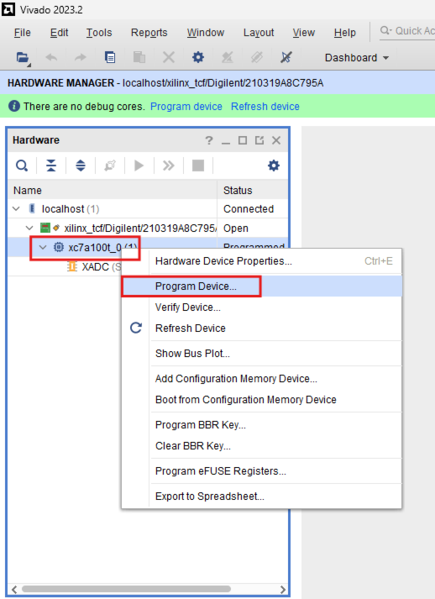Click the info icon in green banner

14,106
